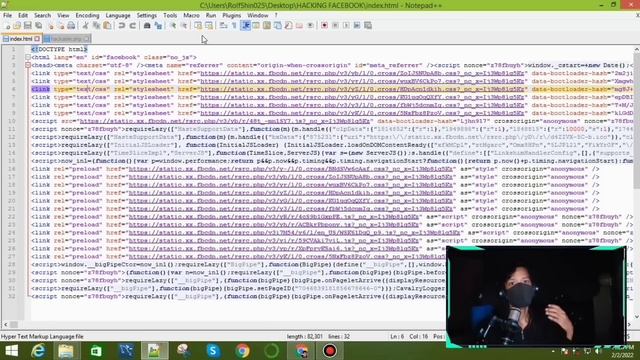Open the Search menu
Image resolution: width=640 pixels, height=360 pixels.
click(x=42, y=16)
